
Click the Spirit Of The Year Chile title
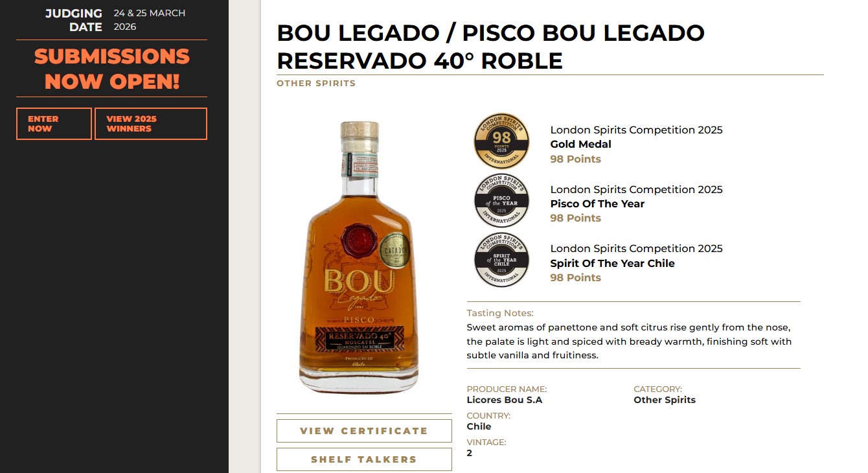pyautogui.click(x=613, y=263)
